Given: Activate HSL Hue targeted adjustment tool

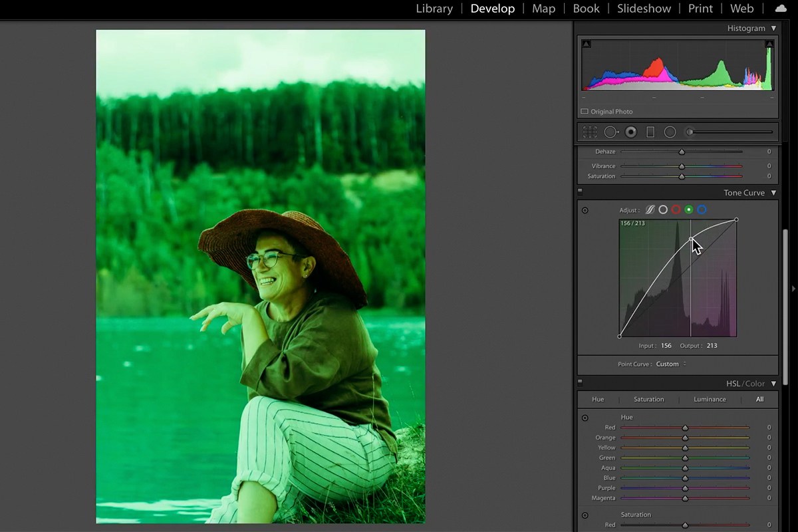Looking at the screenshot, I should [x=585, y=418].
